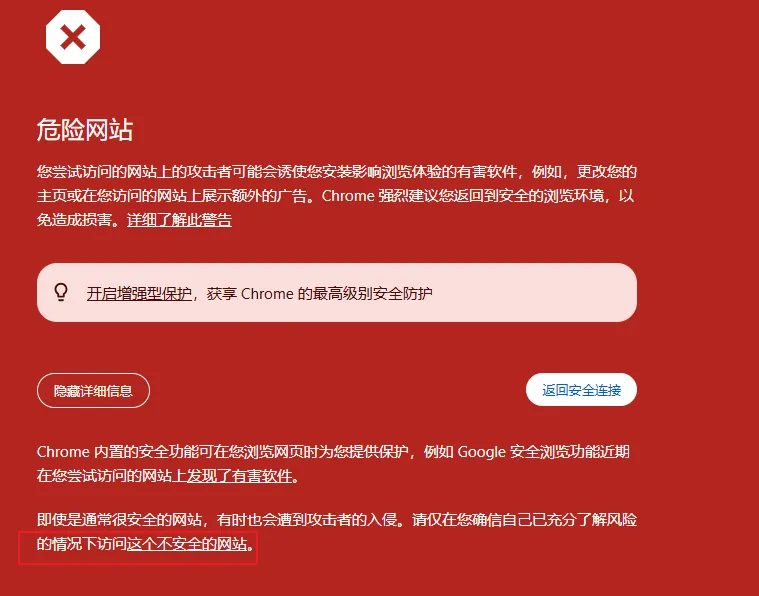The height and width of the screenshot is (596, 759).
Task: Click the text 请仅在您确信自己已充分了解风险
Action: [524, 520]
